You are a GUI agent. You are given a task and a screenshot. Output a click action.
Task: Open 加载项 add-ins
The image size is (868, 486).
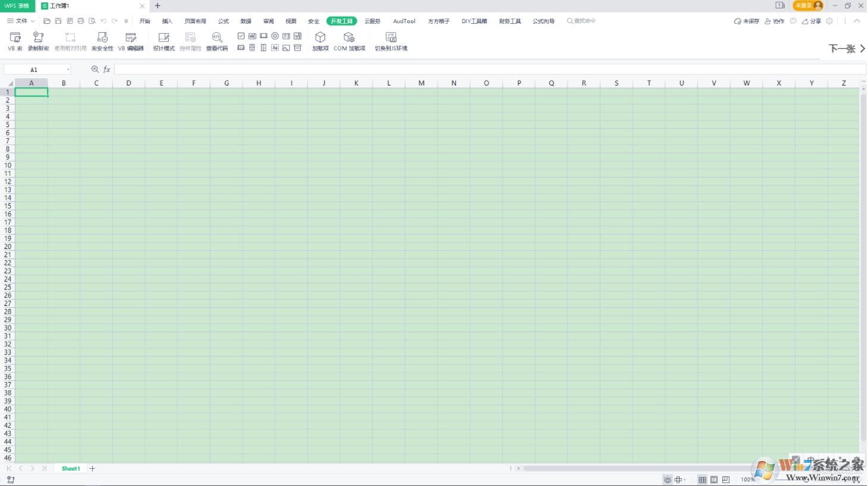pos(320,40)
